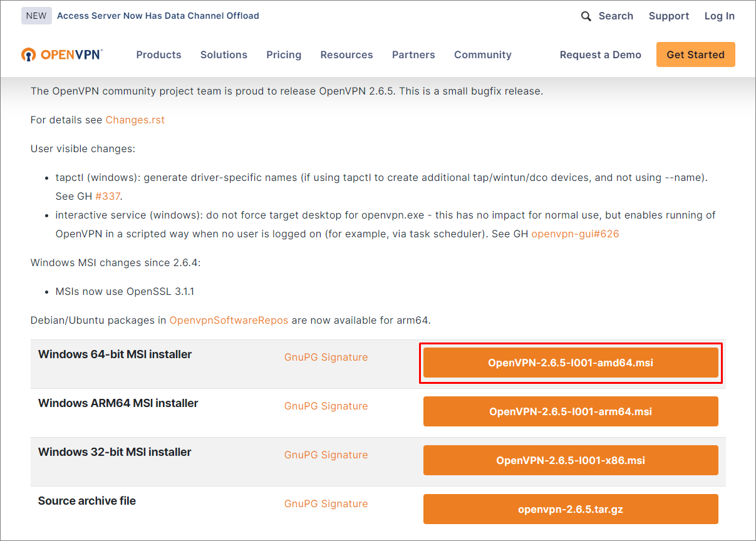Image resolution: width=756 pixels, height=541 pixels.
Task: Open the OpenvpnSoftwareRepos link
Action: 229,320
